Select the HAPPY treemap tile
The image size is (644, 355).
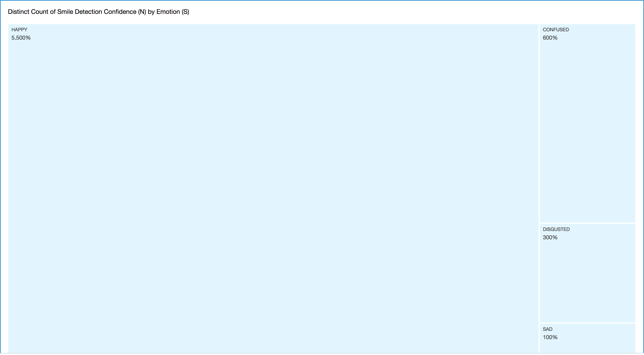(x=273, y=189)
